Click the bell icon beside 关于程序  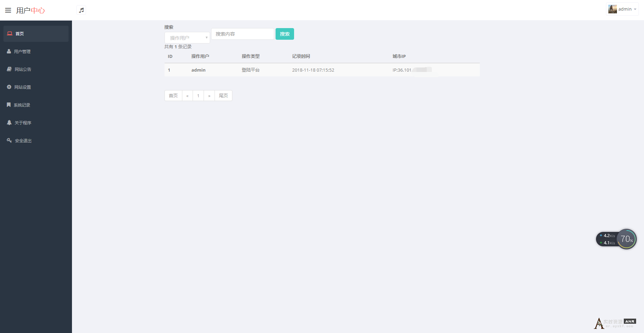coord(9,123)
